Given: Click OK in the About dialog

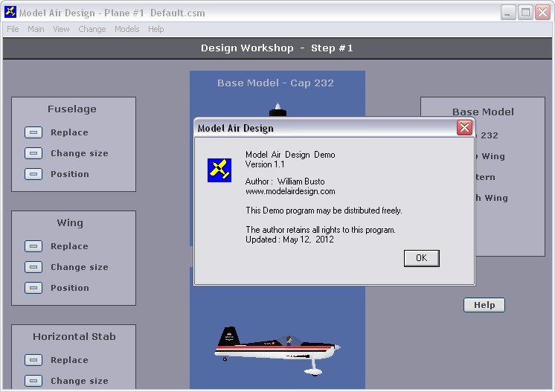Looking at the screenshot, I should pyautogui.click(x=422, y=258).
